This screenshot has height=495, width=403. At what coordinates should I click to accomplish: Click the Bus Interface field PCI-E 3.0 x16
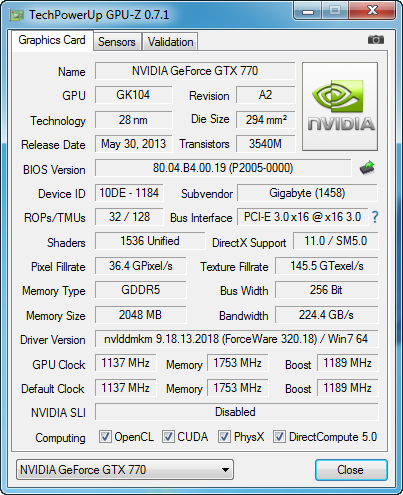coord(303,217)
